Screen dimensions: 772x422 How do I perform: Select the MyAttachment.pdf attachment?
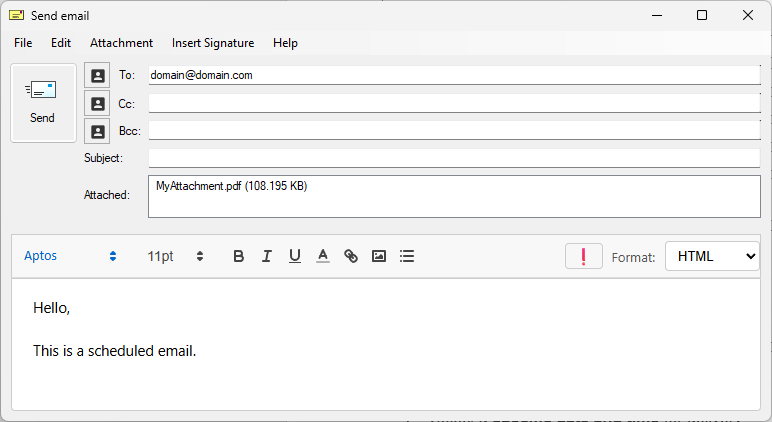click(x=230, y=186)
